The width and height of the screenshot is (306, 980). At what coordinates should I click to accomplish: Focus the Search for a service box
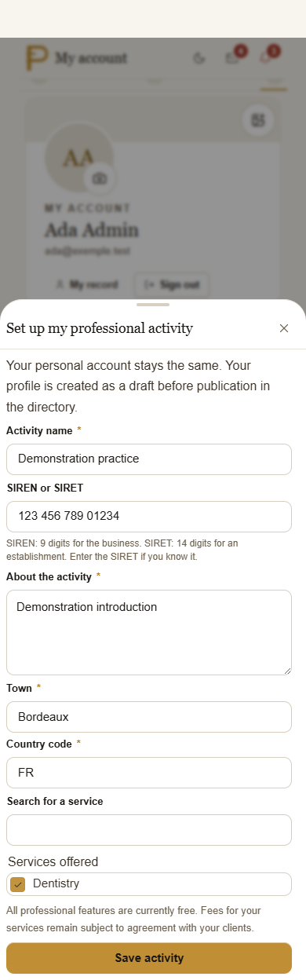point(149,830)
